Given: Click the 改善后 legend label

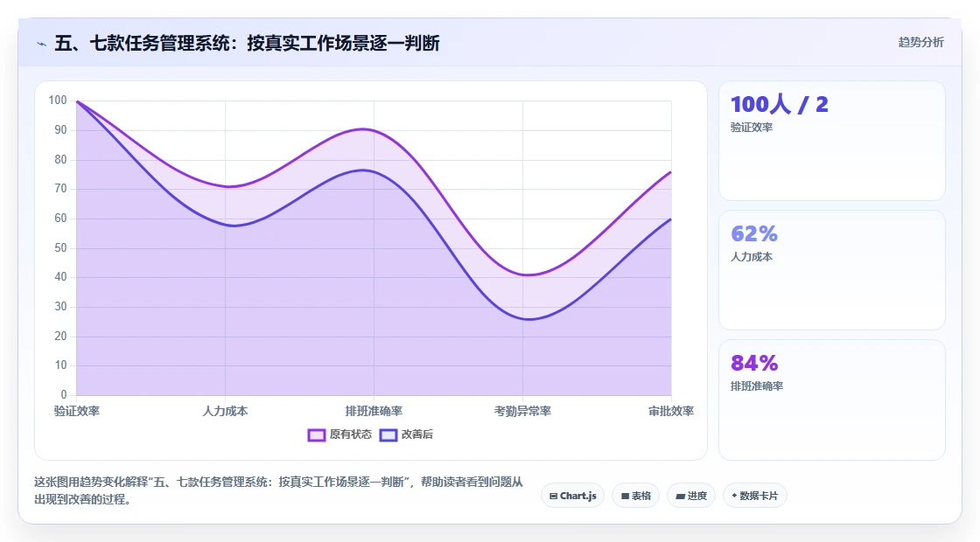Looking at the screenshot, I should 416,434.
